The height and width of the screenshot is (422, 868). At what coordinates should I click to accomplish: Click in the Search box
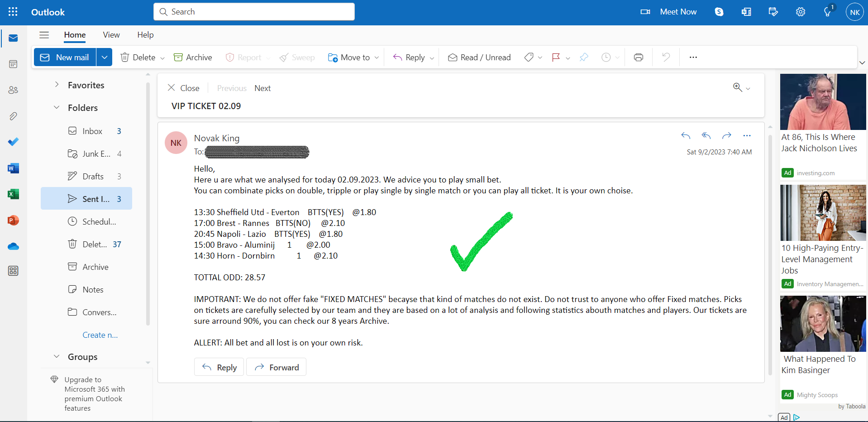pyautogui.click(x=254, y=12)
